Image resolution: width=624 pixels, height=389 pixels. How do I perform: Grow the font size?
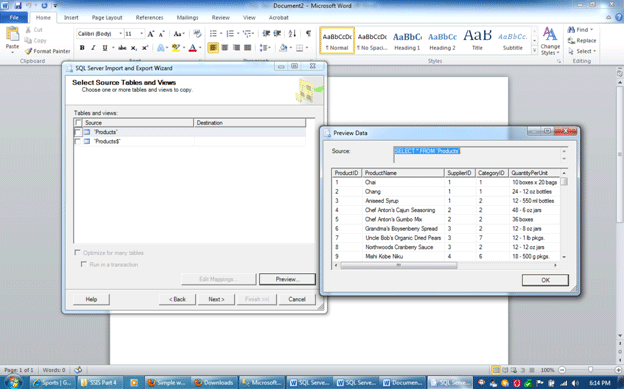click(x=151, y=34)
